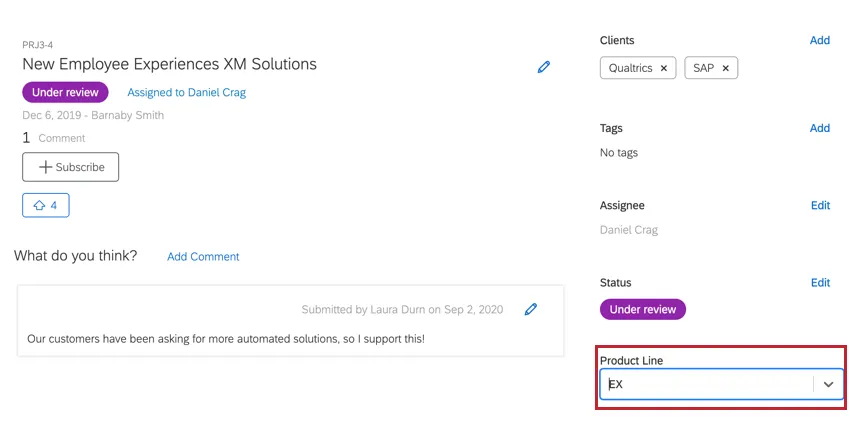Edit the Status field
850x425 pixels.
click(x=820, y=283)
